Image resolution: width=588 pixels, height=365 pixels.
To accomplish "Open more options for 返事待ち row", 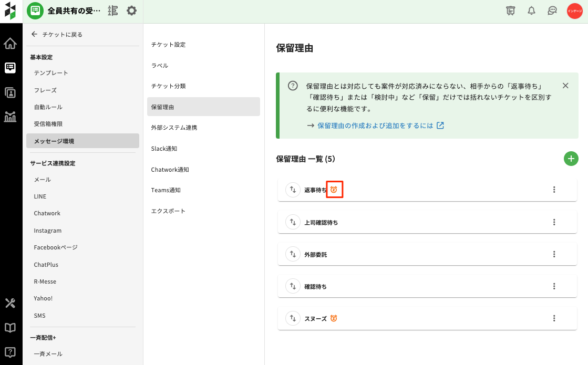I will click(x=554, y=190).
